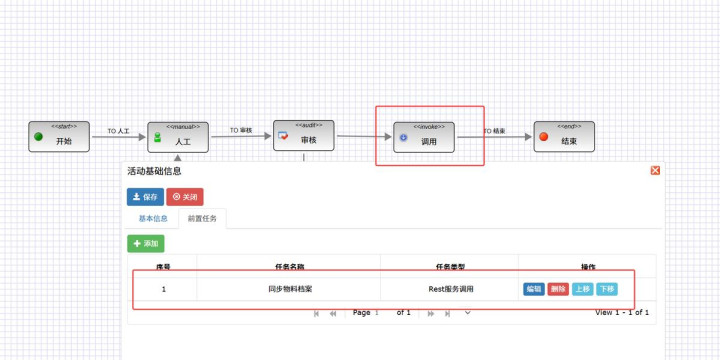Select the 调用 workflow node label

[x=429, y=142]
